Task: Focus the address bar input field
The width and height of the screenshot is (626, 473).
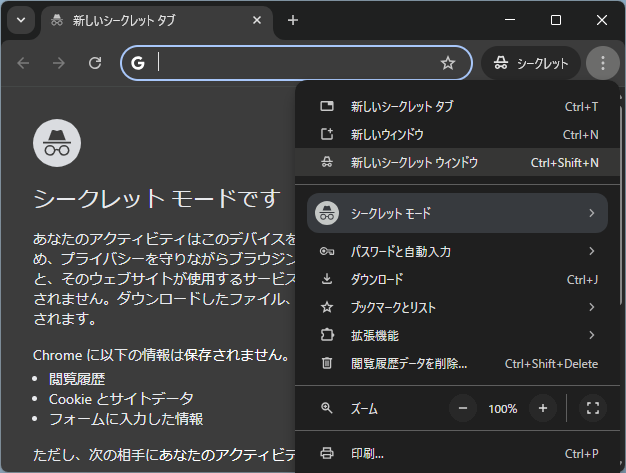Action: pyautogui.click(x=296, y=63)
